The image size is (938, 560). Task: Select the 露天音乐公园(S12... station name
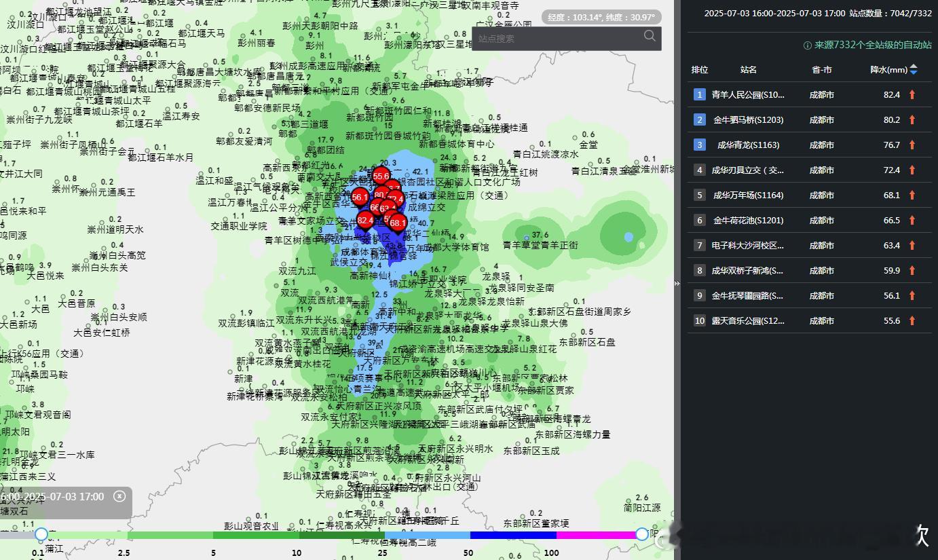point(748,321)
